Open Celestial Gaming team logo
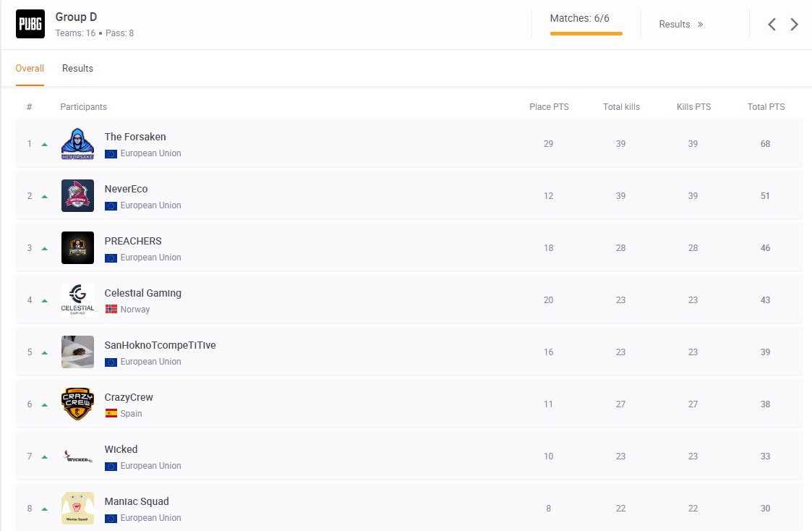This screenshot has width=812, height=531. click(x=77, y=300)
